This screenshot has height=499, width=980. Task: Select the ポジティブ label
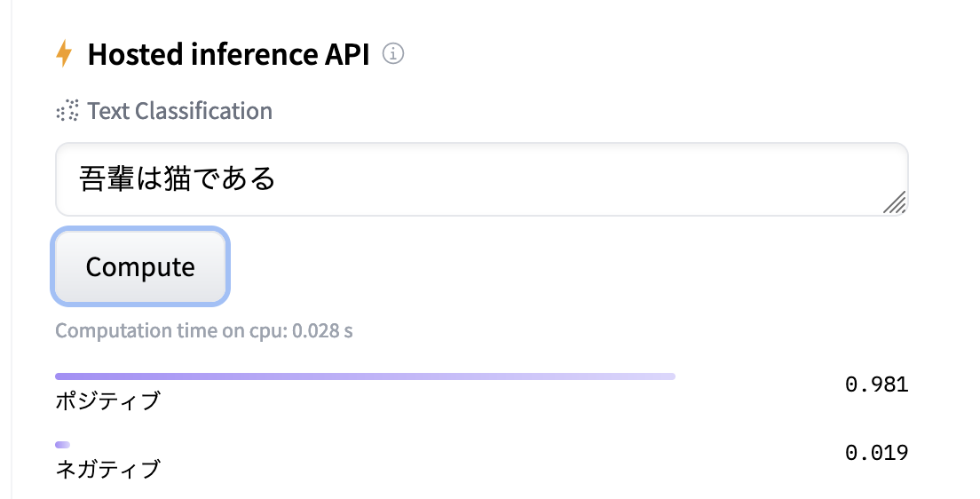click(107, 400)
